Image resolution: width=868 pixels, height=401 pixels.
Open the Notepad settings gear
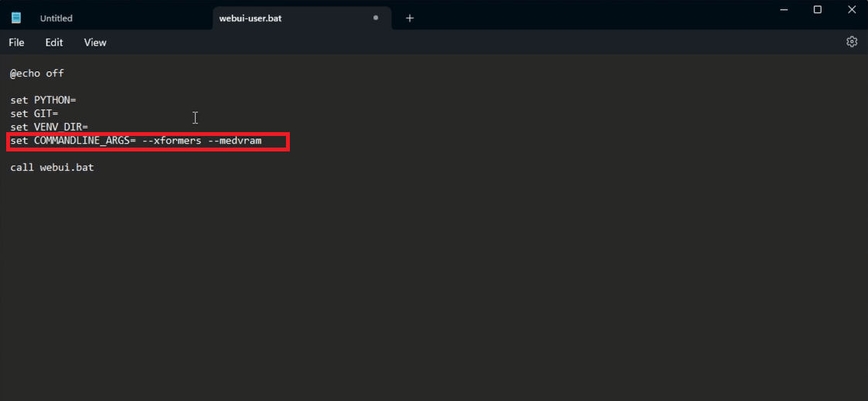coord(852,42)
